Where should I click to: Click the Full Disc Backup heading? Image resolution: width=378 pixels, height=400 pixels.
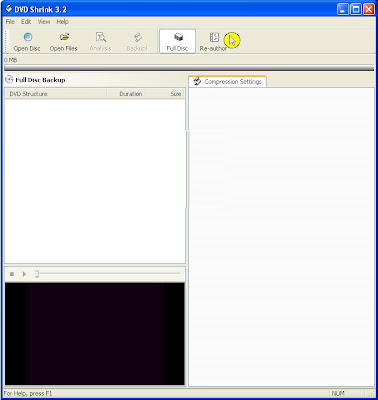40,80
